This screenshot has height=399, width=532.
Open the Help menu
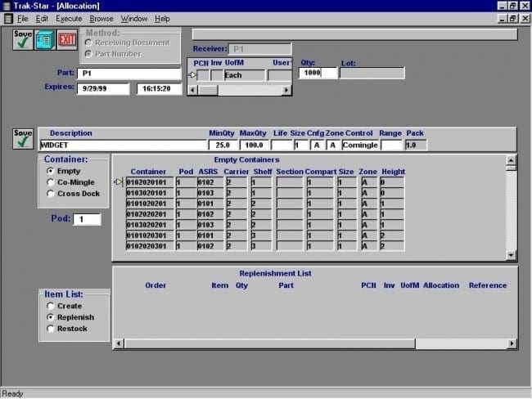tap(162, 19)
